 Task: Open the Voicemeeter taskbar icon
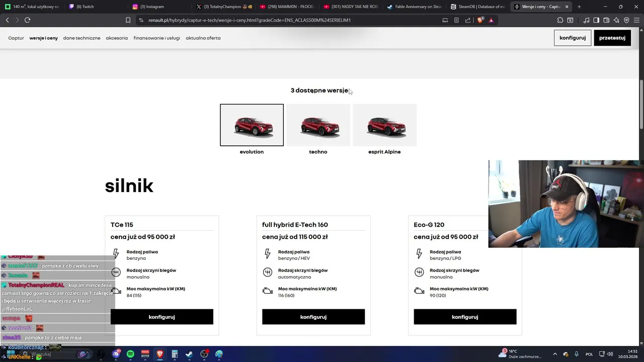point(145,354)
